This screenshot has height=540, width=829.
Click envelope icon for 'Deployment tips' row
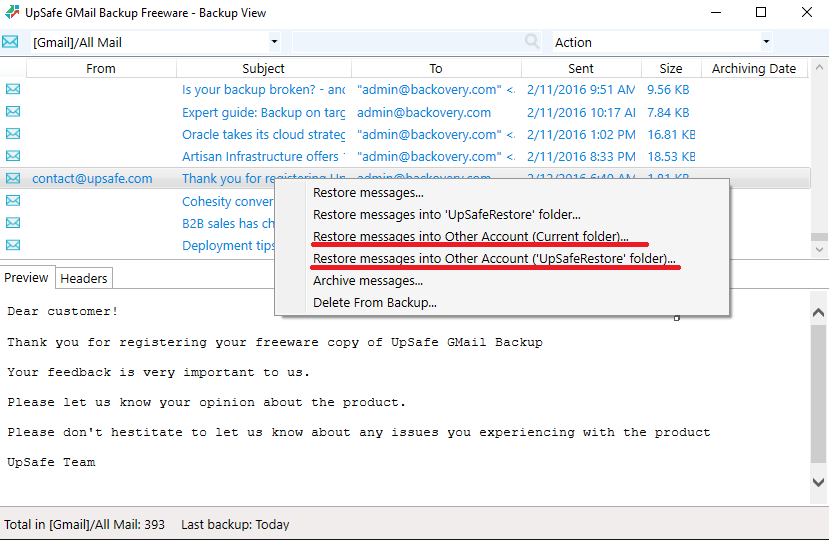tap(13, 245)
